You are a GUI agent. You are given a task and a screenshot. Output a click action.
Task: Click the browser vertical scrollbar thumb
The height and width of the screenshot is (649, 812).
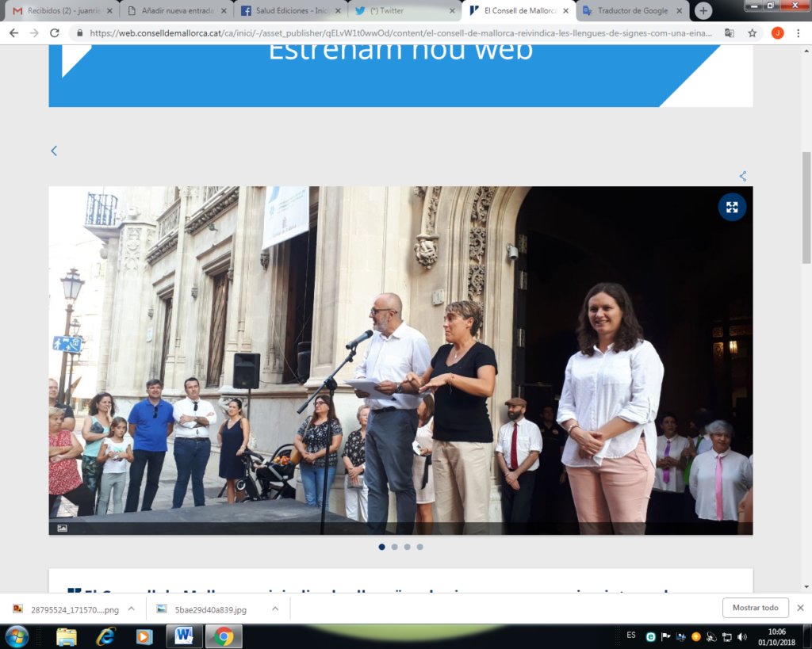coord(806,206)
